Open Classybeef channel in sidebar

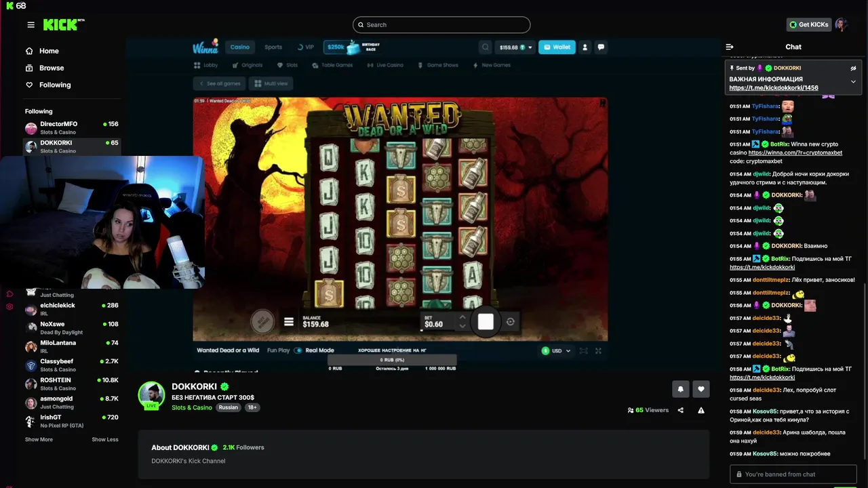pos(72,365)
